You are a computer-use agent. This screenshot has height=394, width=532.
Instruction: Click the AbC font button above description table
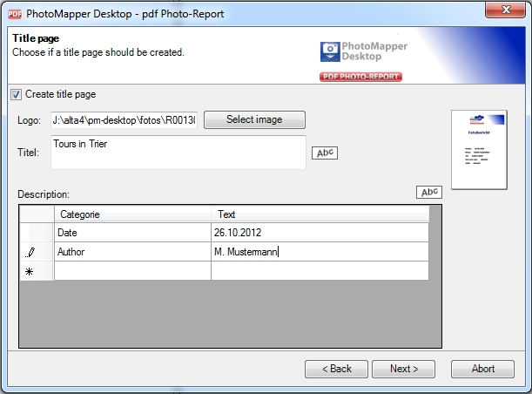(429, 193)
